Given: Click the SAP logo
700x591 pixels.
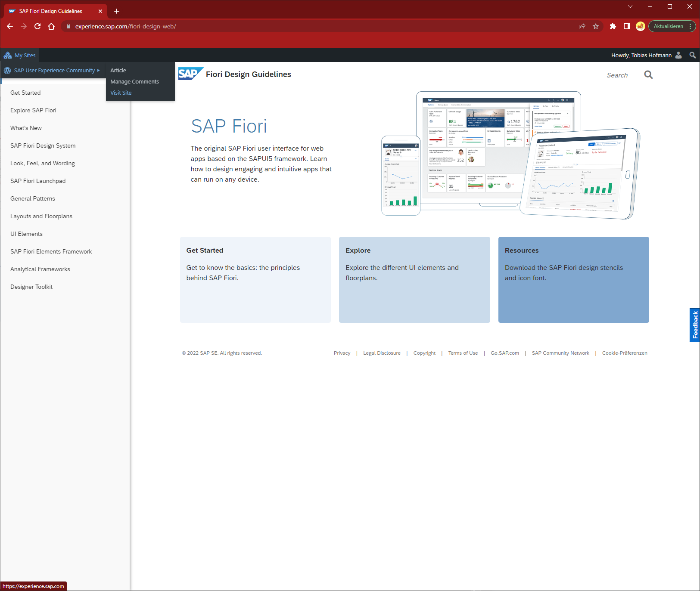Looking at the screenshot, I should [190, 74].
